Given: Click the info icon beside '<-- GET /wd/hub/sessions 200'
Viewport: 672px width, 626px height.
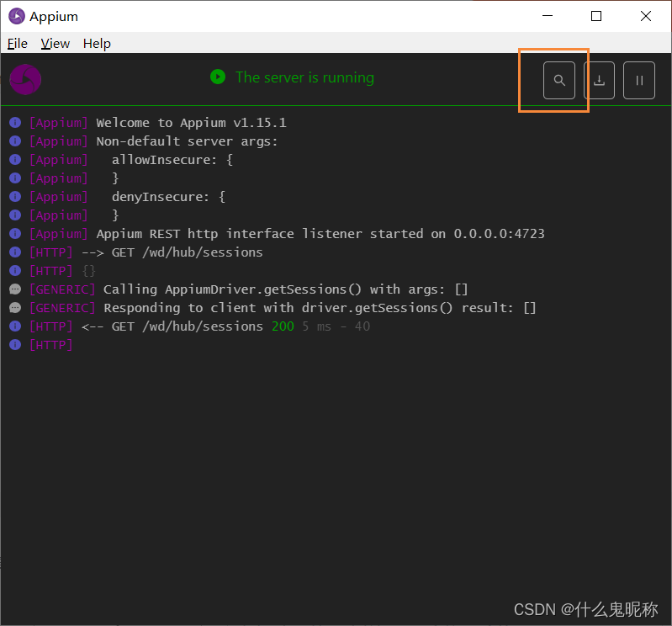Looking at the screenshot, I should 15,326.
